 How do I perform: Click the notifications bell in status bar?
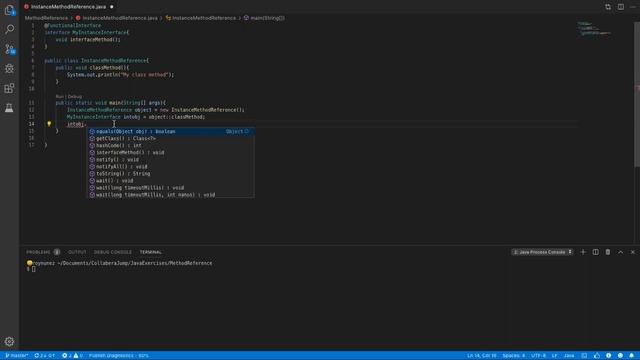pyautogui.click(x=631, y=356)
